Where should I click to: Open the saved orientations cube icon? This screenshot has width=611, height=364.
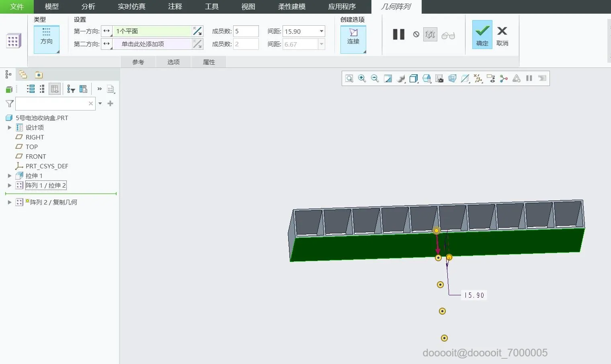coord(426,78)
